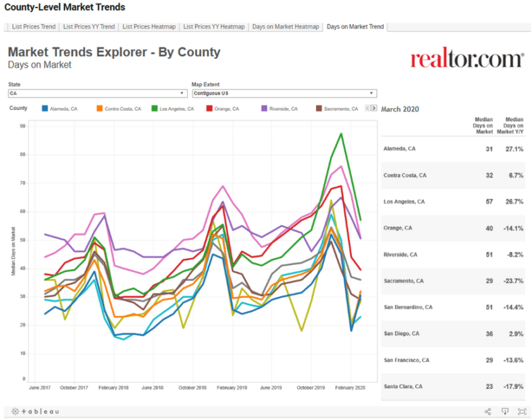Screen dimensions: 532x420
Task: Click the San Diego value 36
Action: [x=489, y=334]
